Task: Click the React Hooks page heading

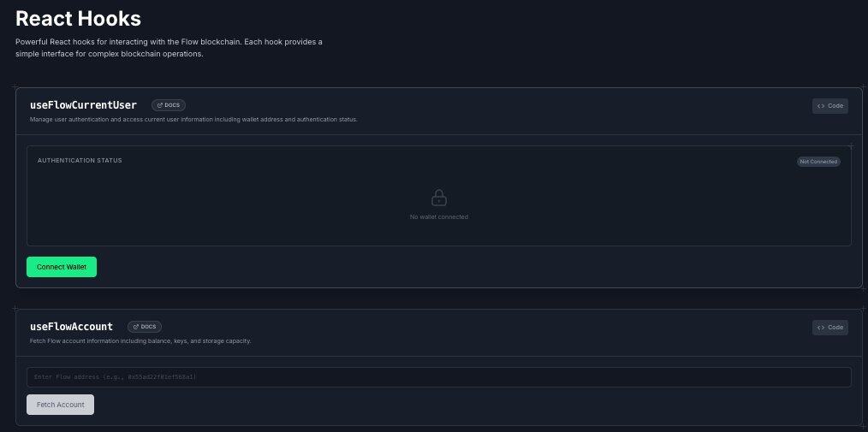Action: click(79, 18)
